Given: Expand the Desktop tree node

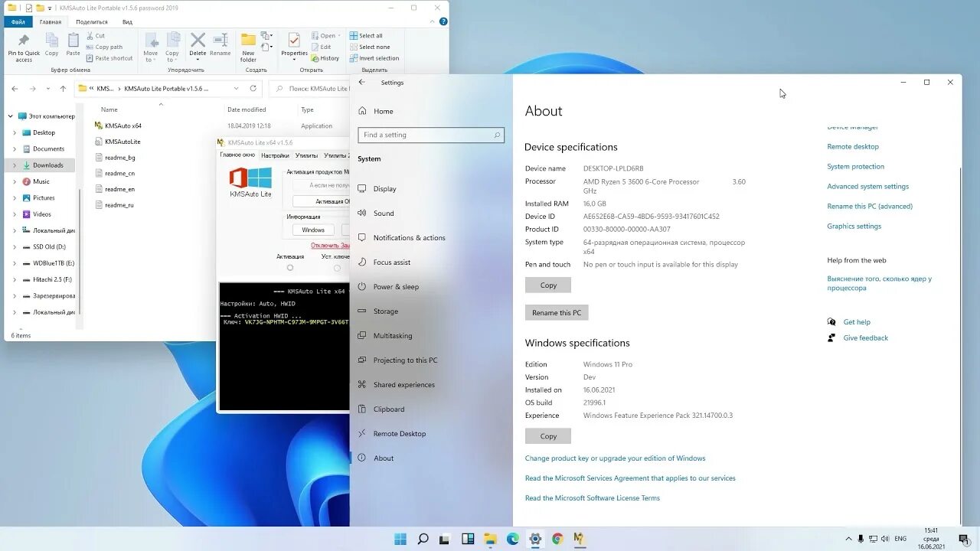Looking at the screenshot, I should click(15, 132).
